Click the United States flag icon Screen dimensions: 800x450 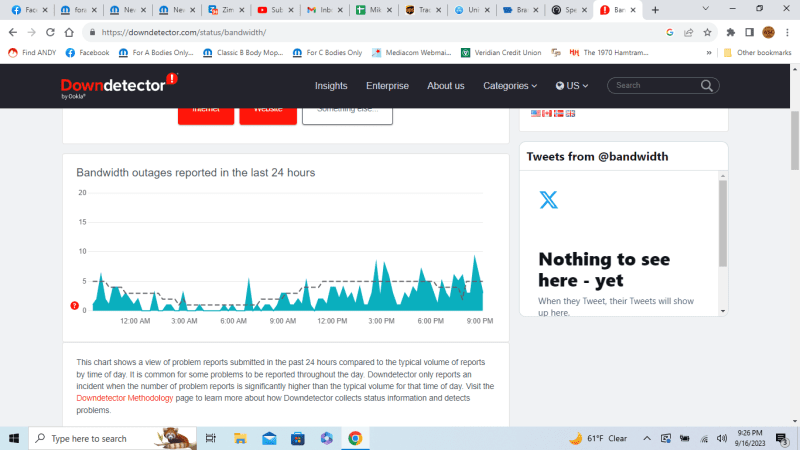(x=535, y=113)
